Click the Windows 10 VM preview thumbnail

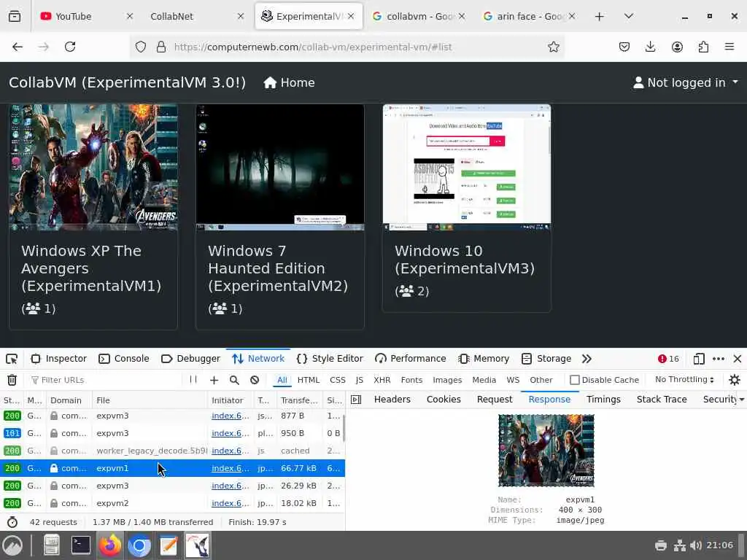coord(466,168)
